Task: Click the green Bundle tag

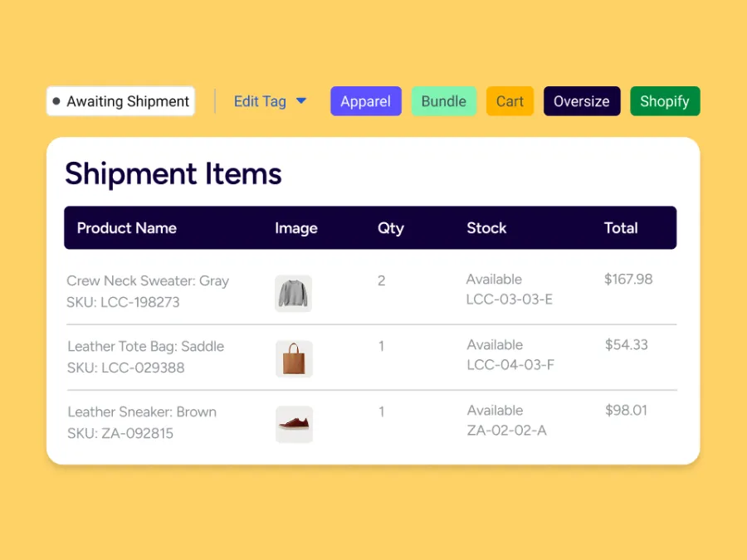Action: tap(443, 101)
